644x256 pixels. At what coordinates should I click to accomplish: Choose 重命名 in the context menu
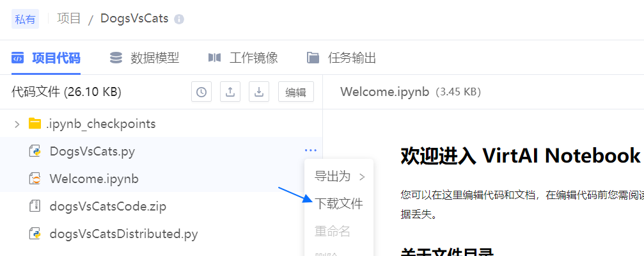coord(333,231)
